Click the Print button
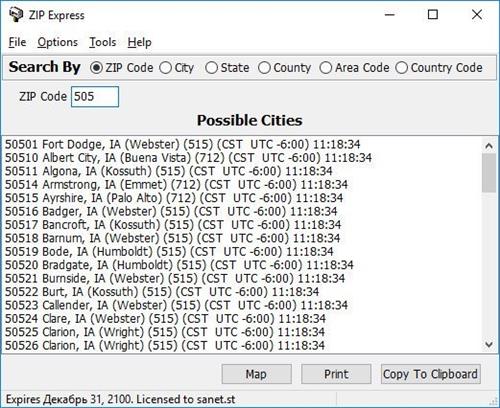The image size is (500, 408). (336, 374)
